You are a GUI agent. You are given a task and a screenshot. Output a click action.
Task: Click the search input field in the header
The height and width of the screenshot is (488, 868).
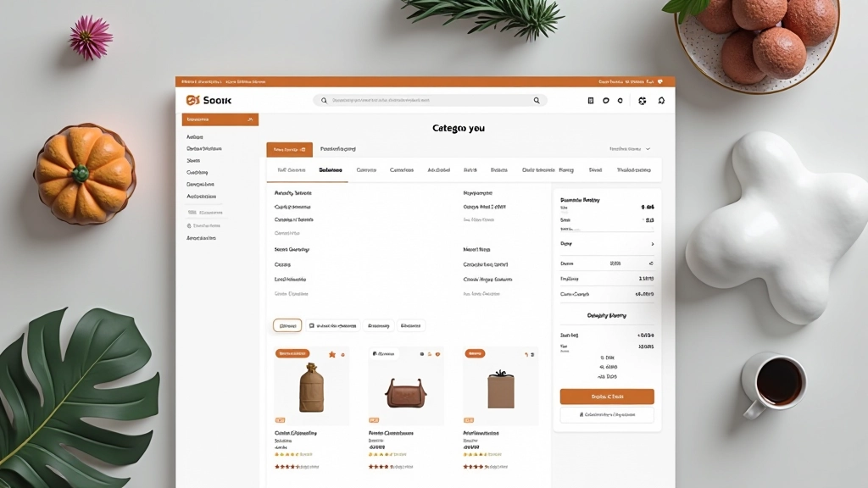tap(424, 100)
